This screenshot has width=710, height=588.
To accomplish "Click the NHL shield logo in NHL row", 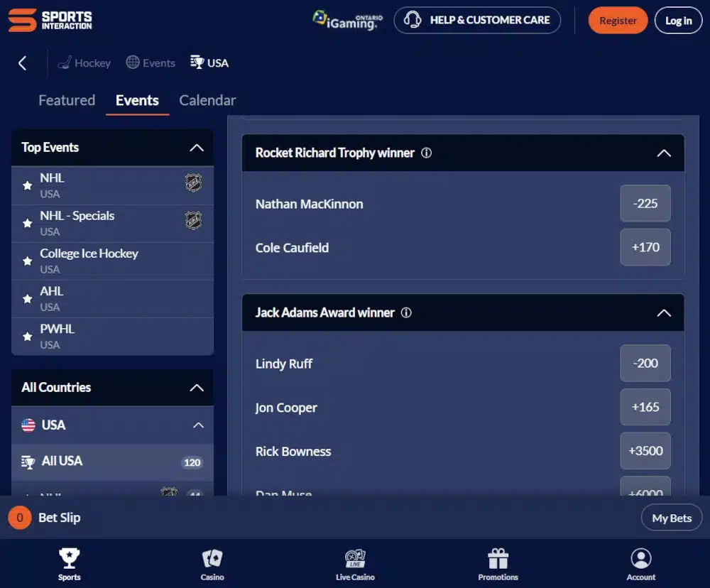I will (193, 183).
